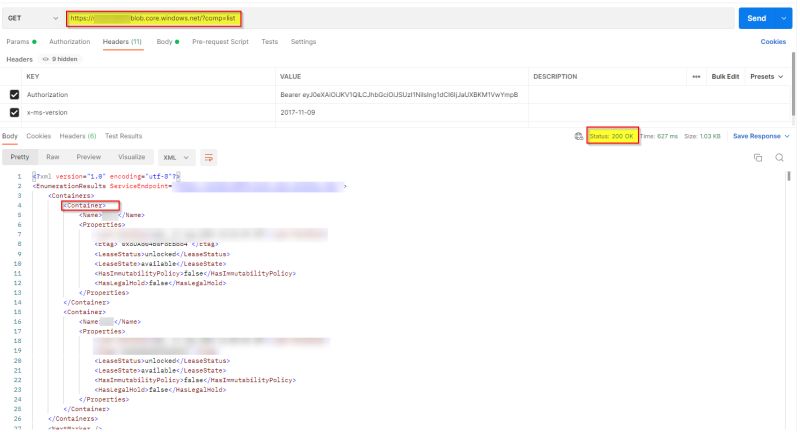Image resolution: width=800 pixels, height=432 pixels.
Task: Switch to Preview response view
Action: [x=89, y=157]
